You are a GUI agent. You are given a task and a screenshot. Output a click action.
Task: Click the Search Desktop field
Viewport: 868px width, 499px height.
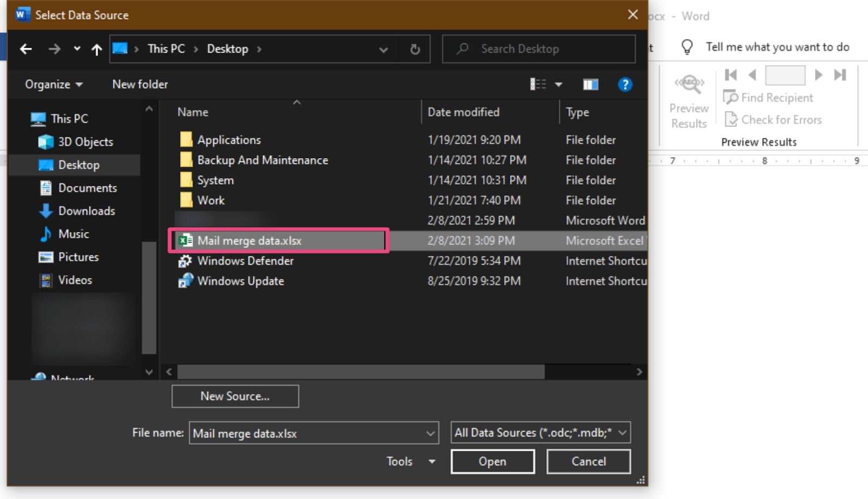coord(539,49)
